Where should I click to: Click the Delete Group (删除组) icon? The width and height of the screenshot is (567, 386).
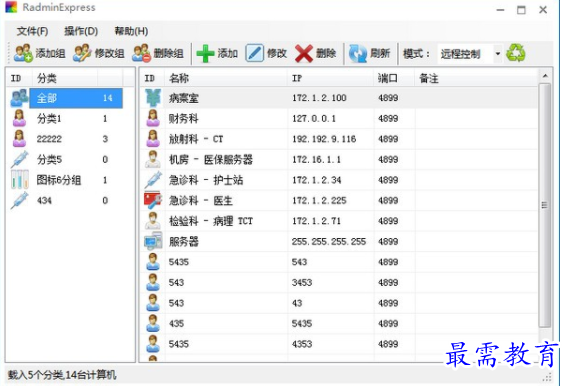click(141, 53)
